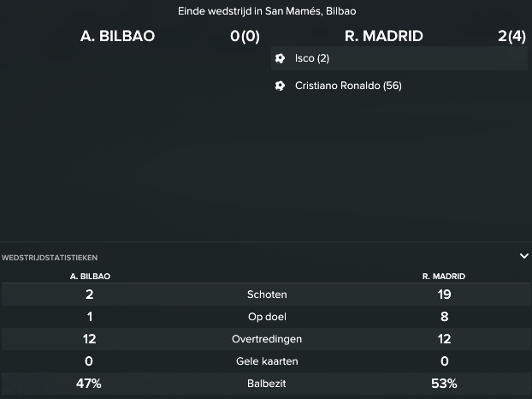Click the Einde wedstrijd in San Mamés text

pyautogui.click(x=267, y=11)
